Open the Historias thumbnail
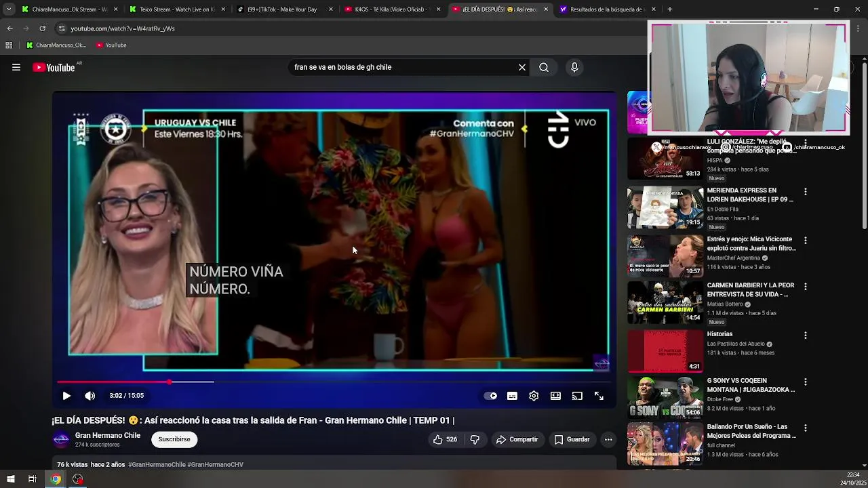The width and height of the screenshot is (868, 488). pos(665,351)
